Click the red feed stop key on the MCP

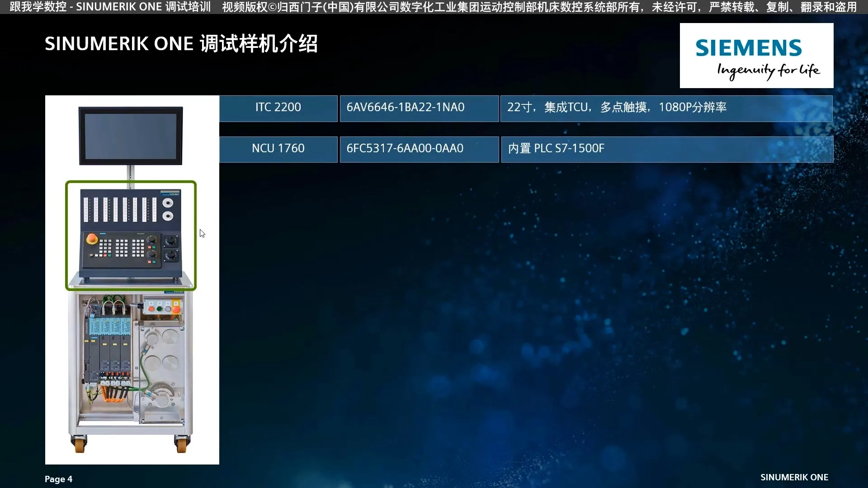[149, 262]
